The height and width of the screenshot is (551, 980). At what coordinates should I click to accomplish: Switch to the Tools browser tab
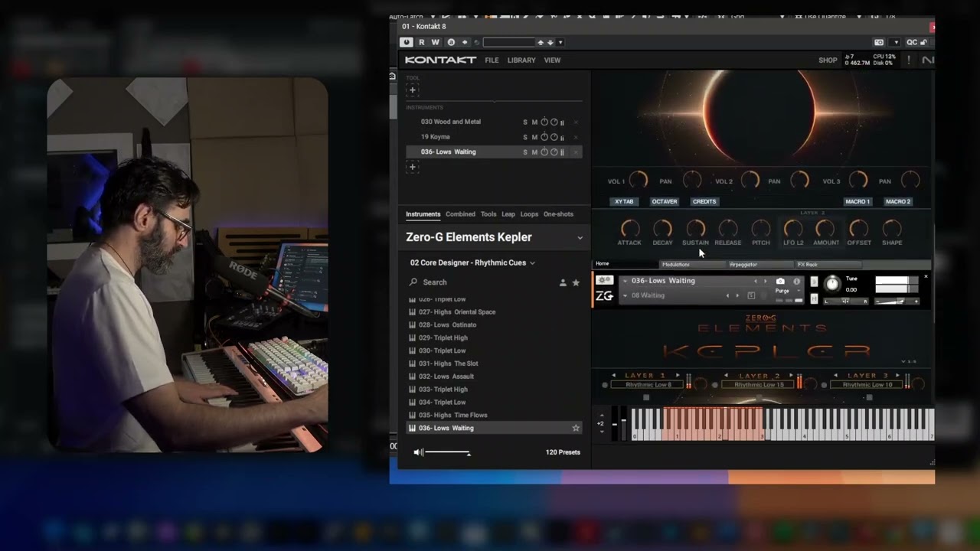(x=488, y=214)
